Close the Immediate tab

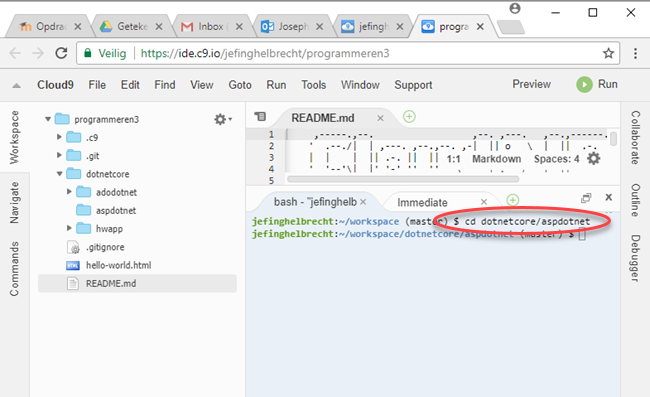[x=484, y=202]
